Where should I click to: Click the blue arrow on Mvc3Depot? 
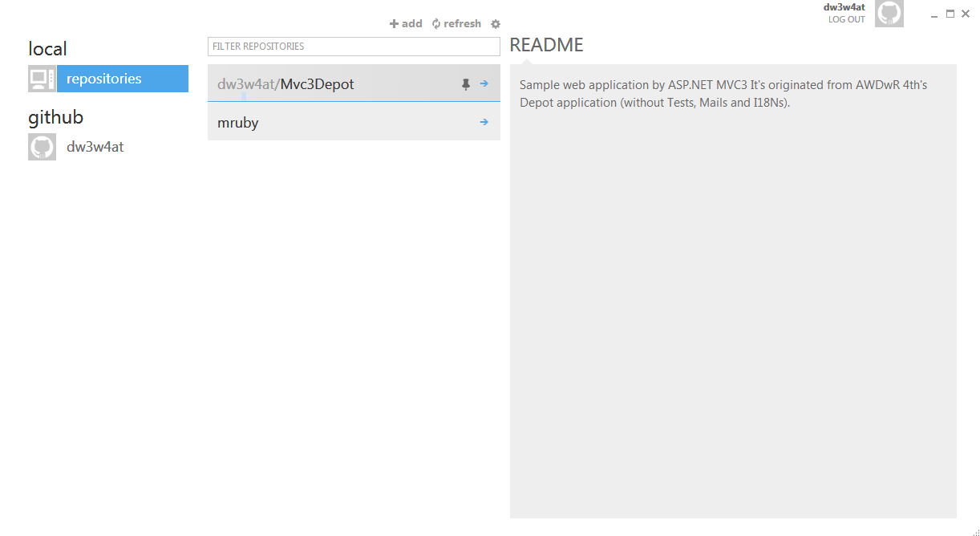(484, 83)
